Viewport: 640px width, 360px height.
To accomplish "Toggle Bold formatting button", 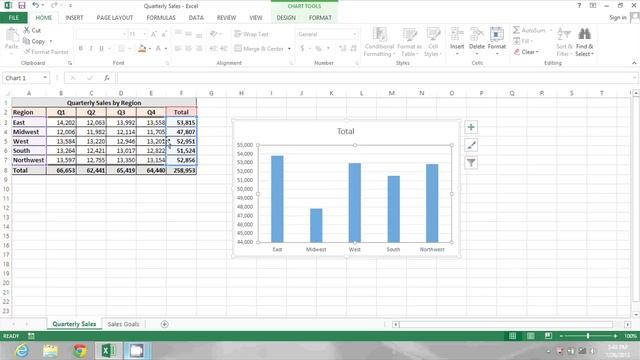I will point(80,49).
